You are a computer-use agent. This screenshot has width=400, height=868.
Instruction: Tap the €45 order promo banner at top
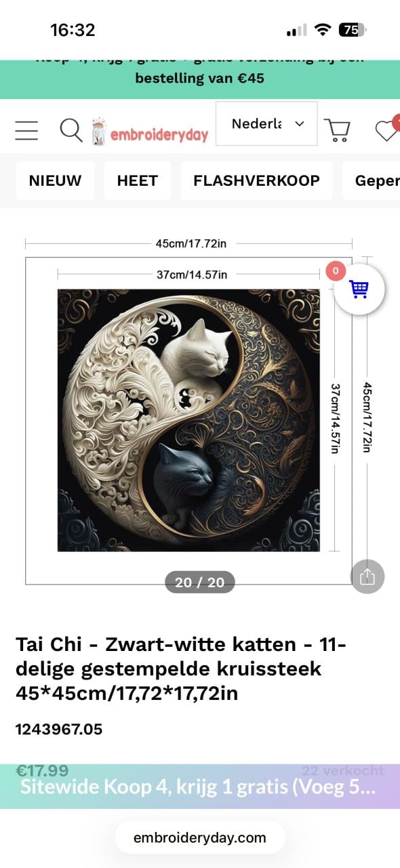tap(200, 79)
